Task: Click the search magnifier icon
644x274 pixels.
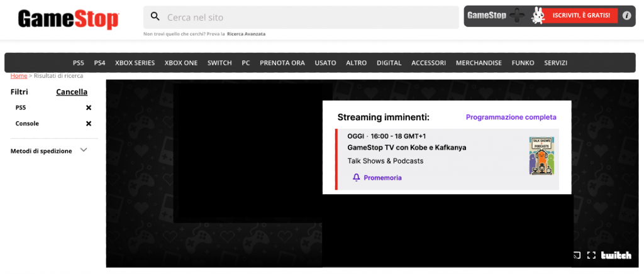Action: coord(155,17)
